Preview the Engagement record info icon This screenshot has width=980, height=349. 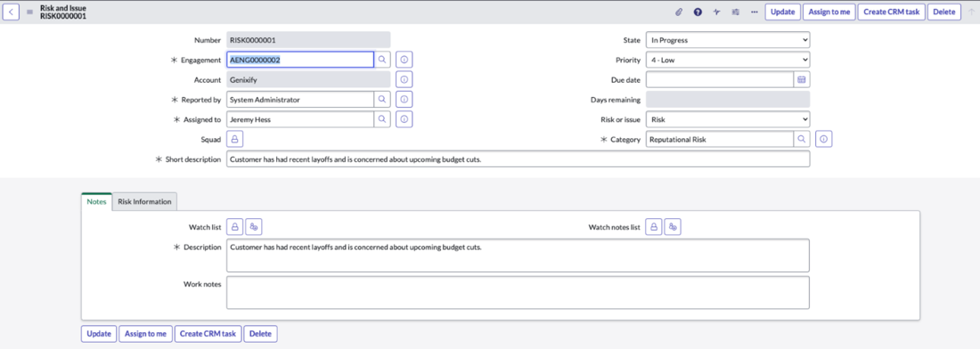point(404,60)
